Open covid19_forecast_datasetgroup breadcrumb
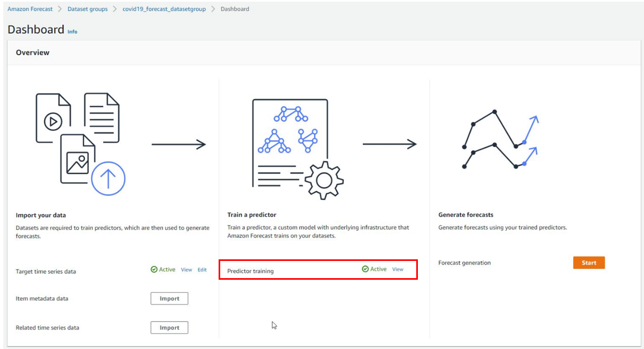Viewport: 644px width, 349px height. click(164, 9)
